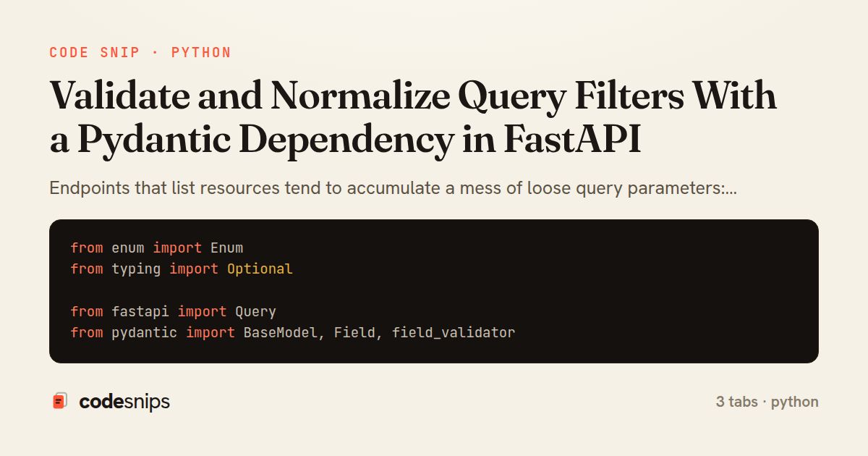This screenshot has width=868, height=456.
Task: Click the pydantic import code line
Action: [293, 333]
